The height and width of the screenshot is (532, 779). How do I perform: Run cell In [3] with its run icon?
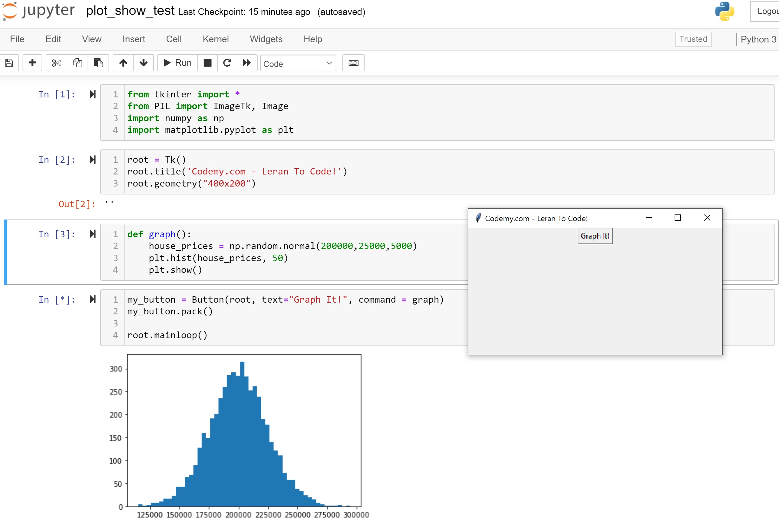point(93,234)
